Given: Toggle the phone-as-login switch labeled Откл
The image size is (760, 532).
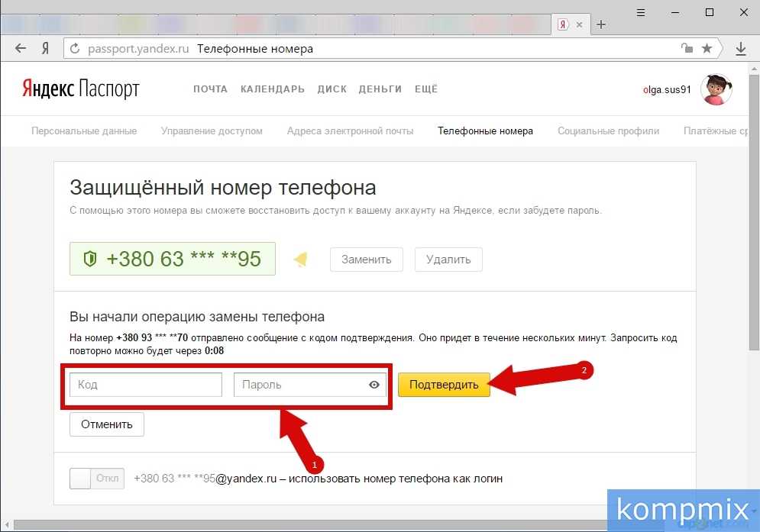Looking at the screenshot, I should coord(95,479).
